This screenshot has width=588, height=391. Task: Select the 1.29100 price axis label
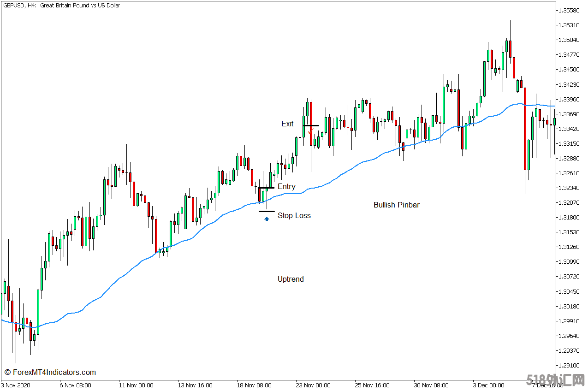(x=569, y=366)
